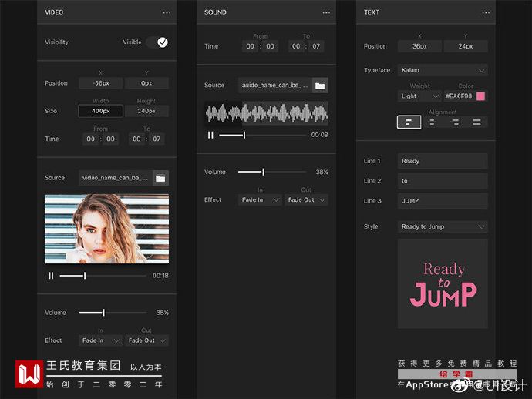Open the Weight dropdown set to Light
Screen dimensions: 532x399
click(419, 96)
